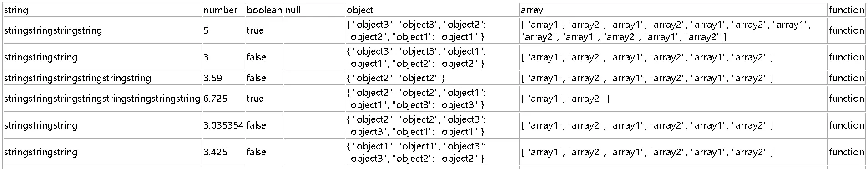Click the "function" column header
Viewport: 868px width, 169px height.
846,10
